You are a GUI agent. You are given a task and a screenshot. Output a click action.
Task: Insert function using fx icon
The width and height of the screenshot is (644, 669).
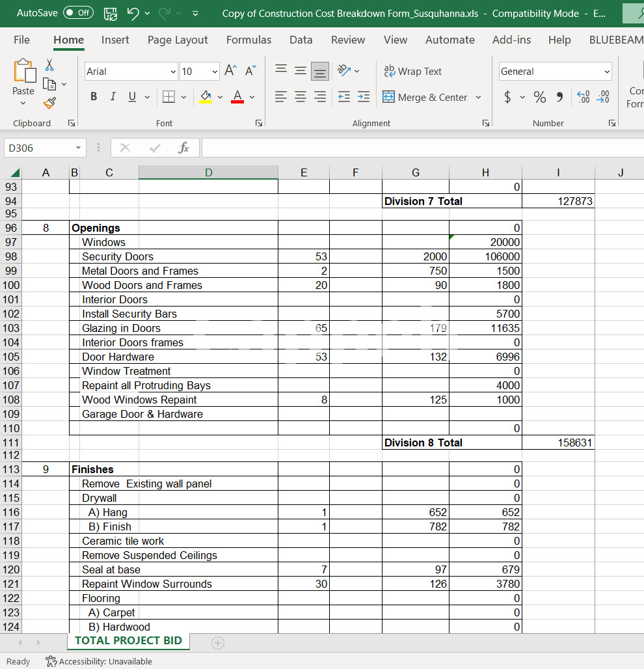point(183,148)
